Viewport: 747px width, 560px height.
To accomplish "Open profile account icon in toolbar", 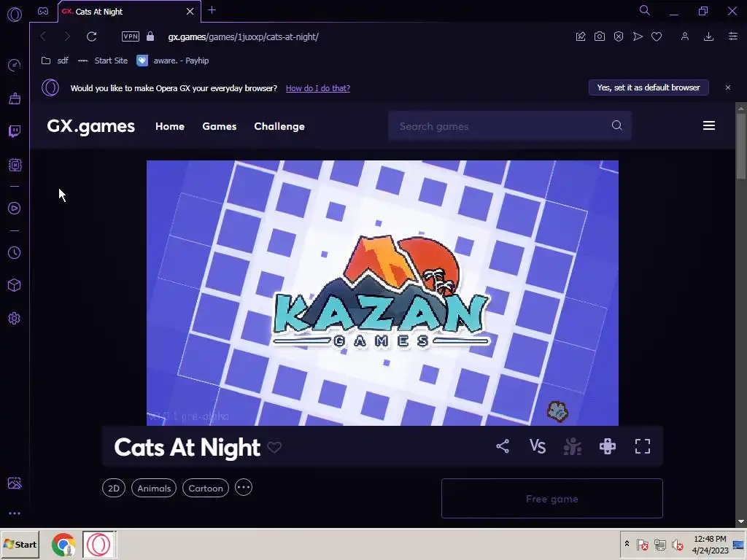I will point(684,36).
